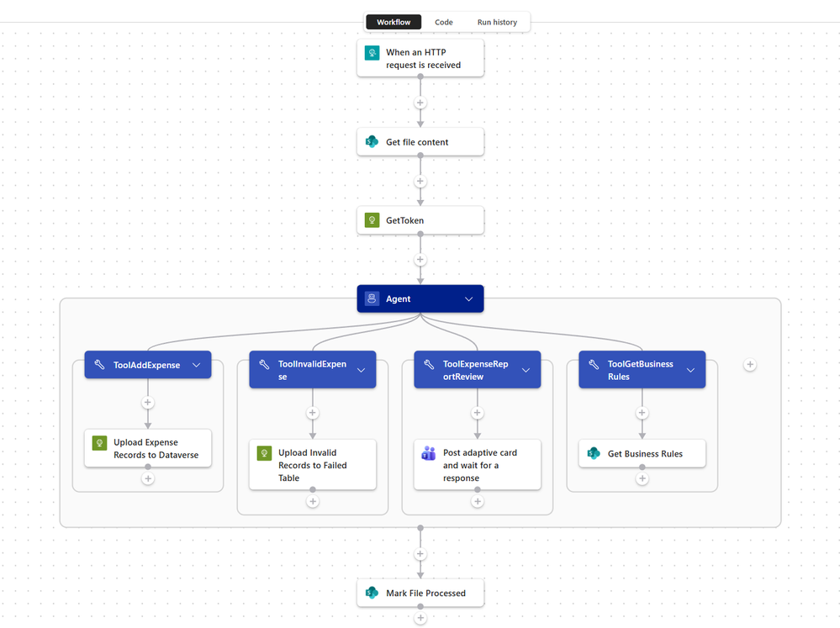Open the GetToken action
The width and height of the screenshot is (840, 628).
point(420,220)
